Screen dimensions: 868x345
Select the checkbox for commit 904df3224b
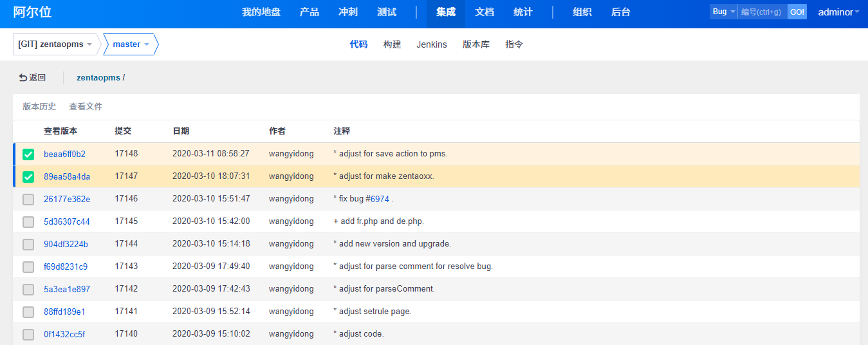[28, 245]
